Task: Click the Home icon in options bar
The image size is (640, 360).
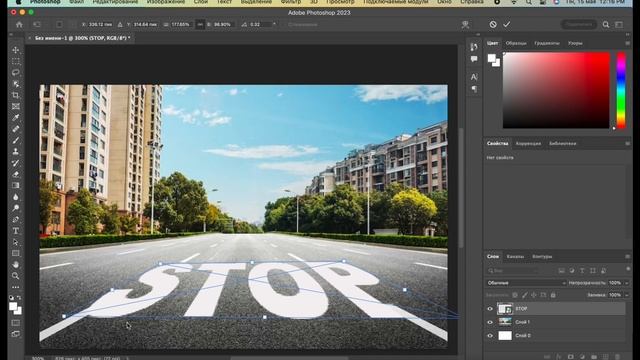Action: click(x=19, y=24)
